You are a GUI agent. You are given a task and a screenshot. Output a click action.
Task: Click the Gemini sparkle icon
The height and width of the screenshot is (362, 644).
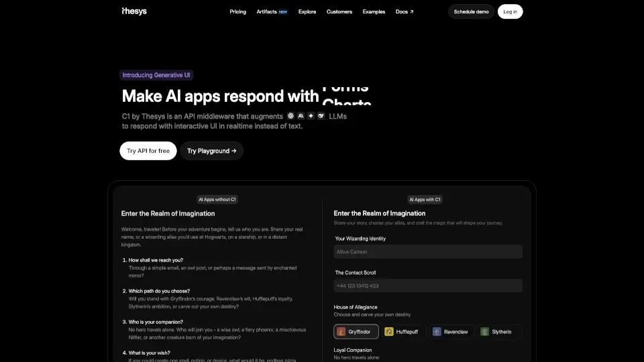[x=311, y=116]
